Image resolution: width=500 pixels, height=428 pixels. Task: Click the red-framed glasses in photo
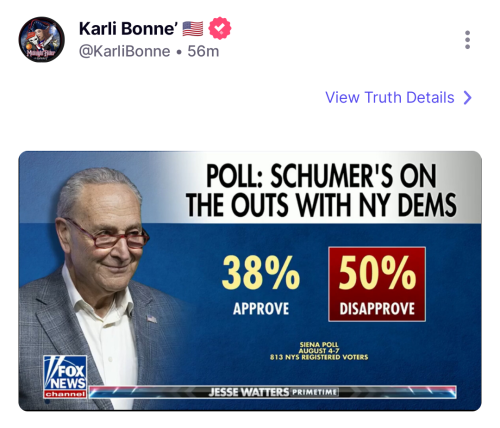(107, 235)
